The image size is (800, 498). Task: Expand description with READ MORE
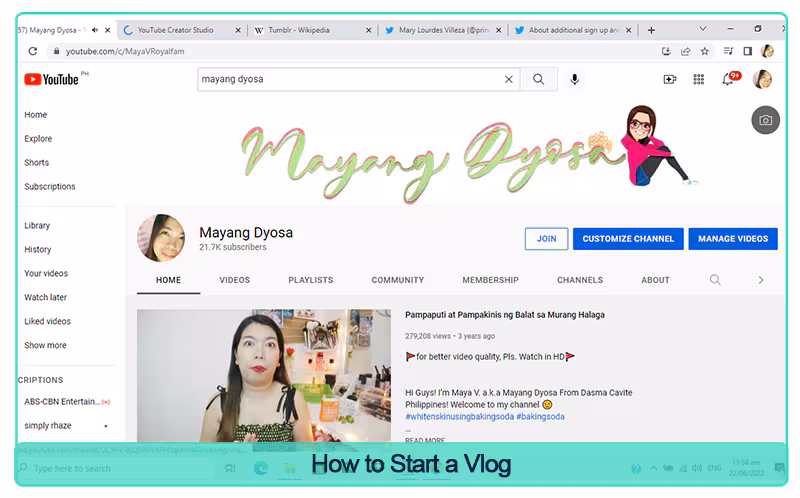(x=425, y=440)
